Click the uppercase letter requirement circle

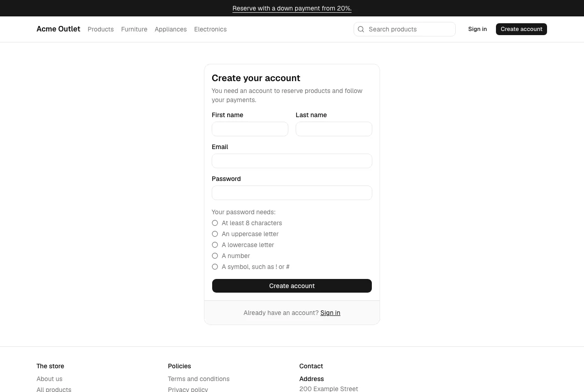[215, 234]
